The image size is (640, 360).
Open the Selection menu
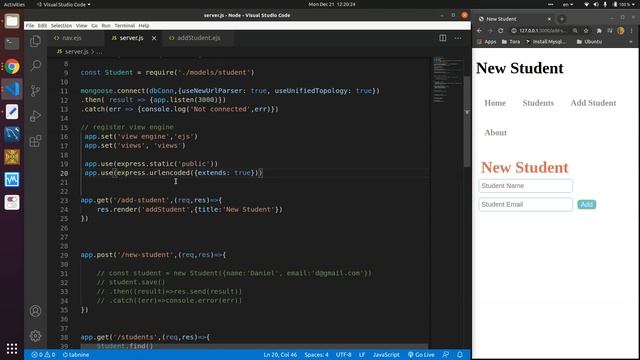61,26
